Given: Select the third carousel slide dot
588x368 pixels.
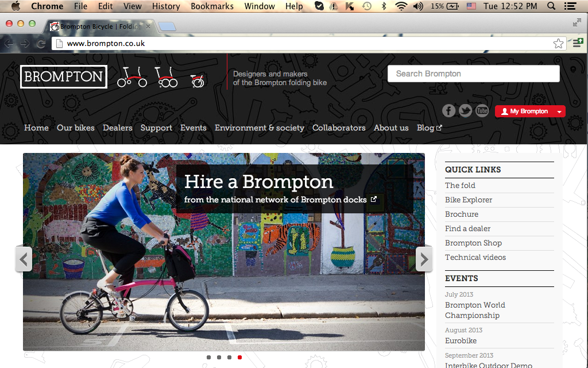Looking at the screenshot, I should (229, 358).
